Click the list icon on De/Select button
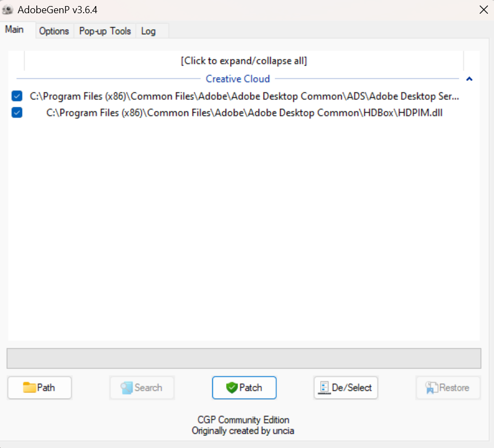 coord(324,387)
